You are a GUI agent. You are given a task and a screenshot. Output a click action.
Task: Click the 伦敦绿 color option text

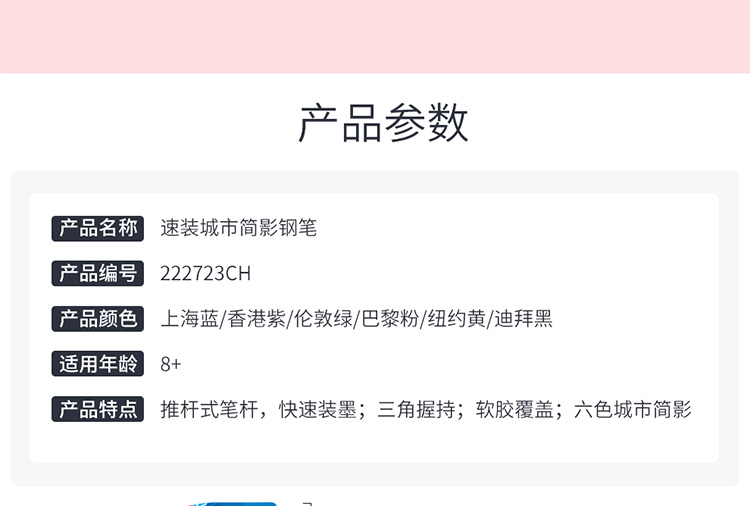[x=323, y=319]
